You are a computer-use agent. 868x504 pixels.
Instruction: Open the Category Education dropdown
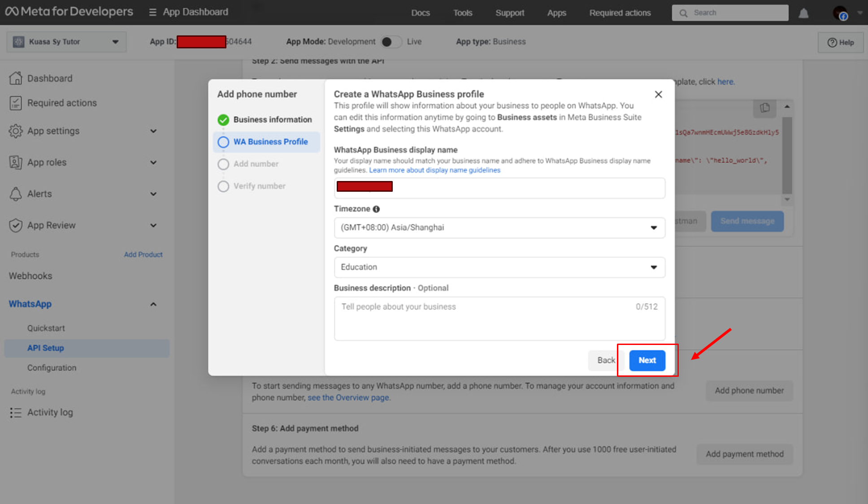pos(499,267)
